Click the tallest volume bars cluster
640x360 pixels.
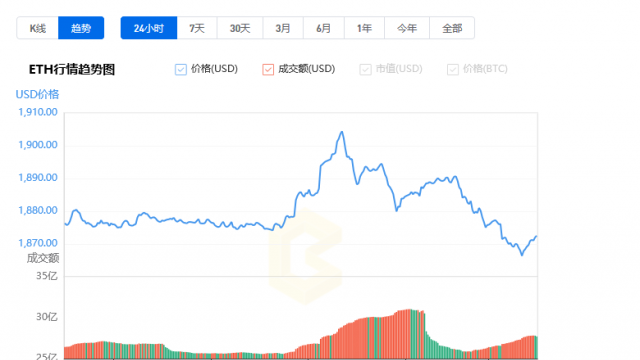click(409, 334)
